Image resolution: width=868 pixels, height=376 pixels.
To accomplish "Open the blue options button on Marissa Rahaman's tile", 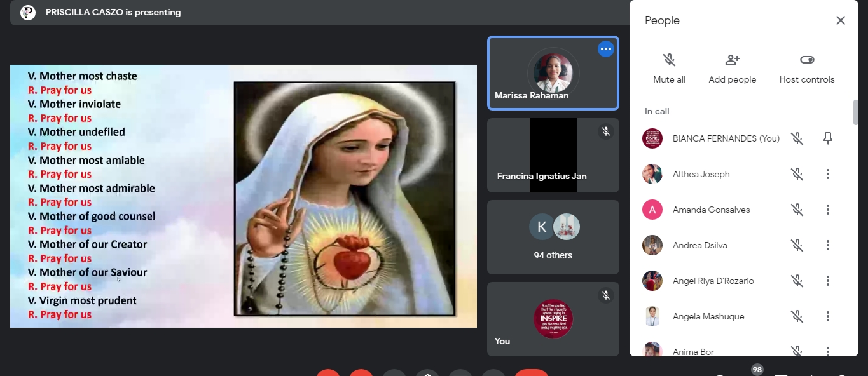I will pyautogui.click(x=606, y=49).
